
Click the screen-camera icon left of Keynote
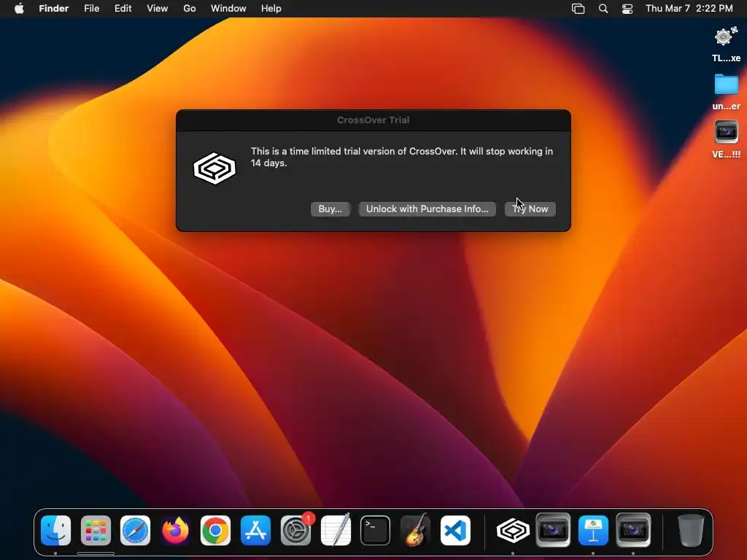point(553,529)
